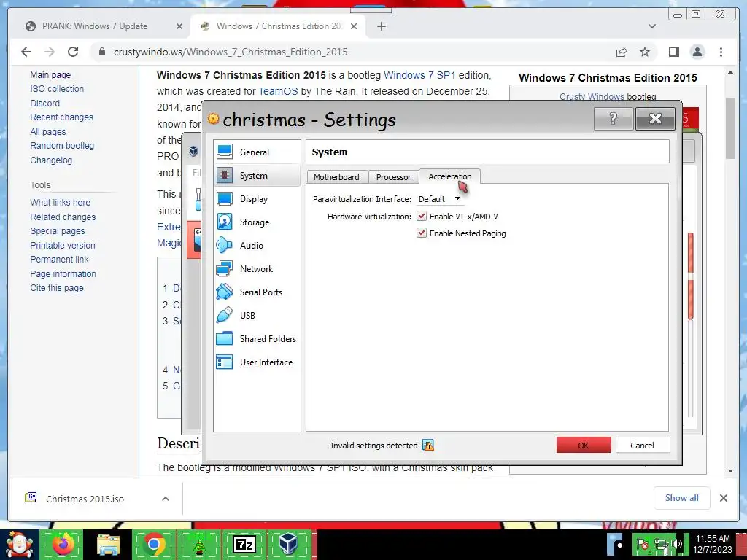Screen dimensions: 747x560
Task: Open Network monitors icon in settings list
Action: 225,268
